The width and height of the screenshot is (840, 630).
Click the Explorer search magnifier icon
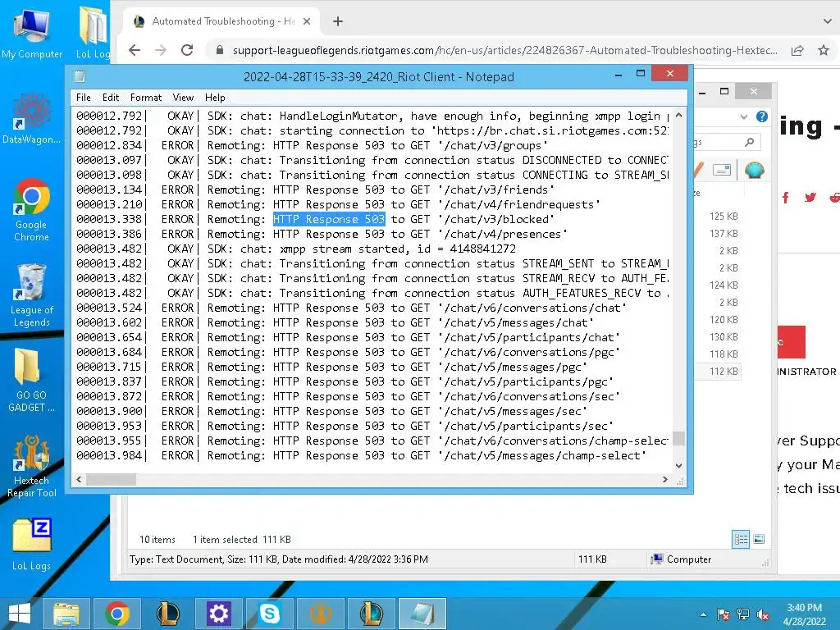point(750,142)
